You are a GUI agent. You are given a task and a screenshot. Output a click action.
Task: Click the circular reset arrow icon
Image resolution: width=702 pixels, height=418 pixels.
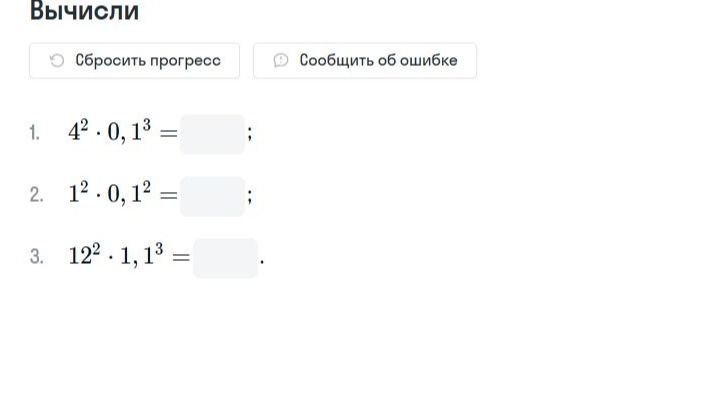pyautogui.click(x=57, y=60)
